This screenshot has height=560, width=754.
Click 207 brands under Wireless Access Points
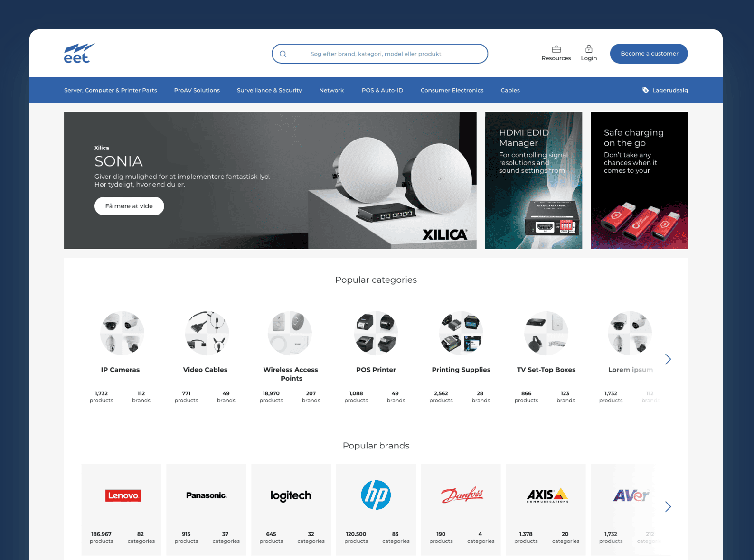click(311, 397)
